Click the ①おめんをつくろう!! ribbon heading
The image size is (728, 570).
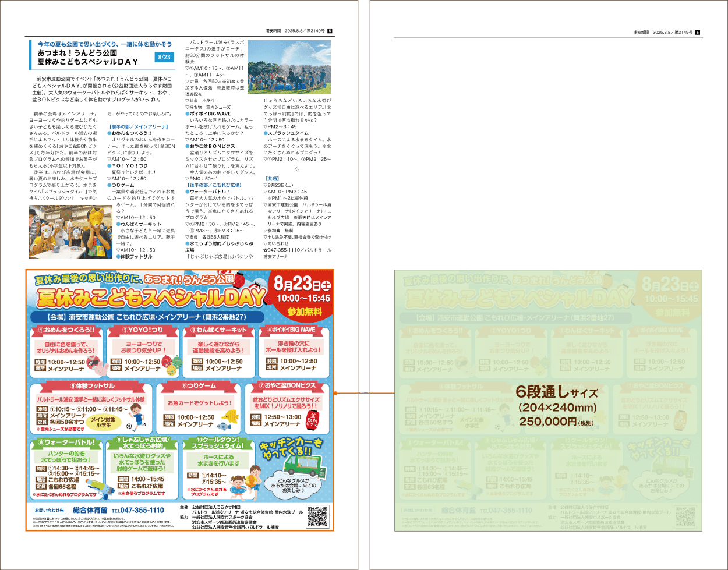coord(66,330)
